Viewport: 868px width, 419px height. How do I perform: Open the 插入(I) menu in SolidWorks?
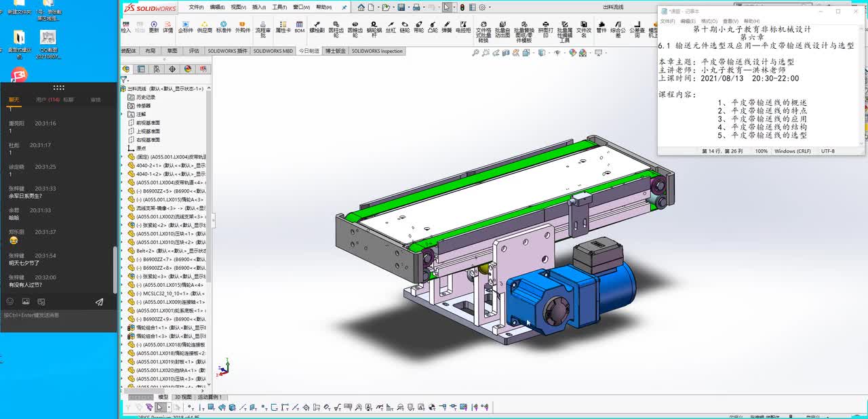pyautogui.click(x=259, y=7)
